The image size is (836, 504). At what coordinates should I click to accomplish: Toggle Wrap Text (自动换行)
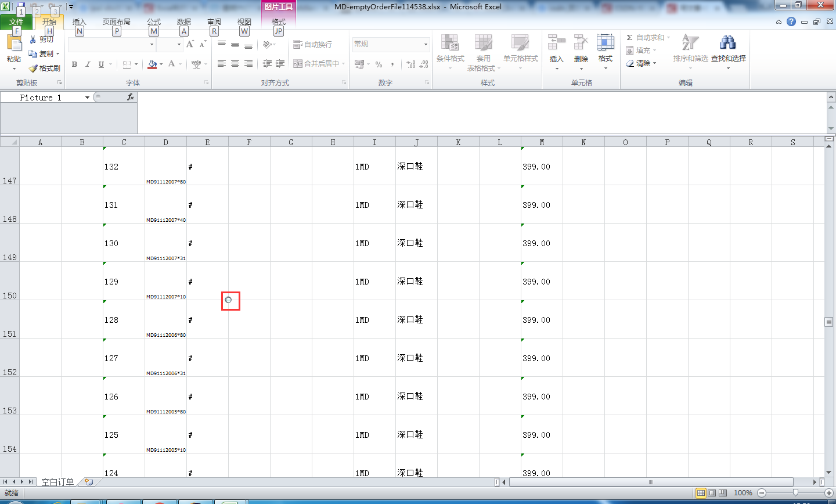(312, 44)
